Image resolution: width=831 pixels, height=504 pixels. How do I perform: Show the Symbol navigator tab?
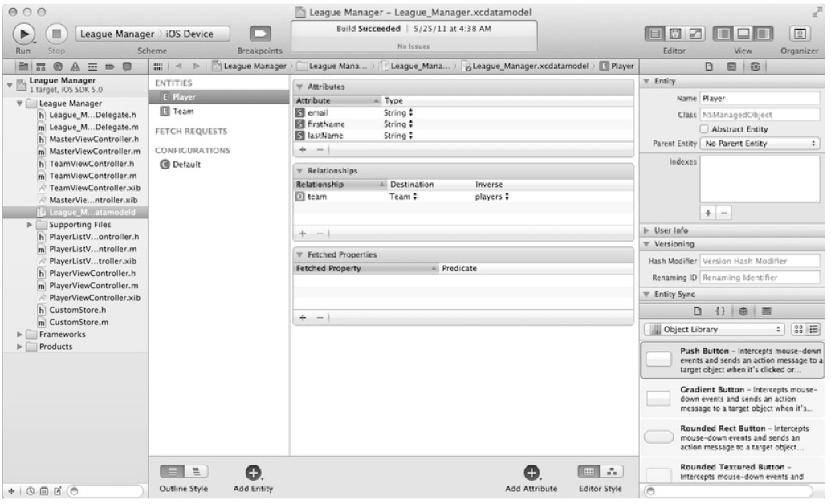tap(41, 67)
